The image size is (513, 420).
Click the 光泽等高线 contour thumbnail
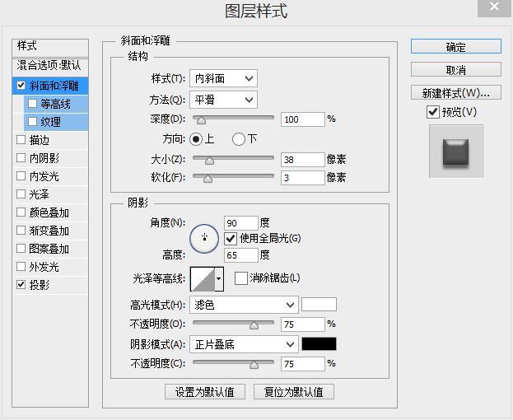click(x=203, y=279)
